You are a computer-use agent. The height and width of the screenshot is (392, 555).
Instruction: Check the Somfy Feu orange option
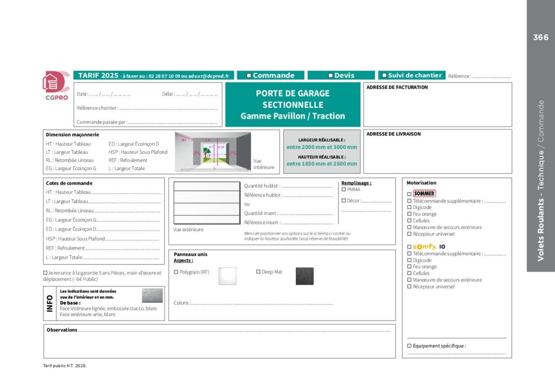click(409, 267)
